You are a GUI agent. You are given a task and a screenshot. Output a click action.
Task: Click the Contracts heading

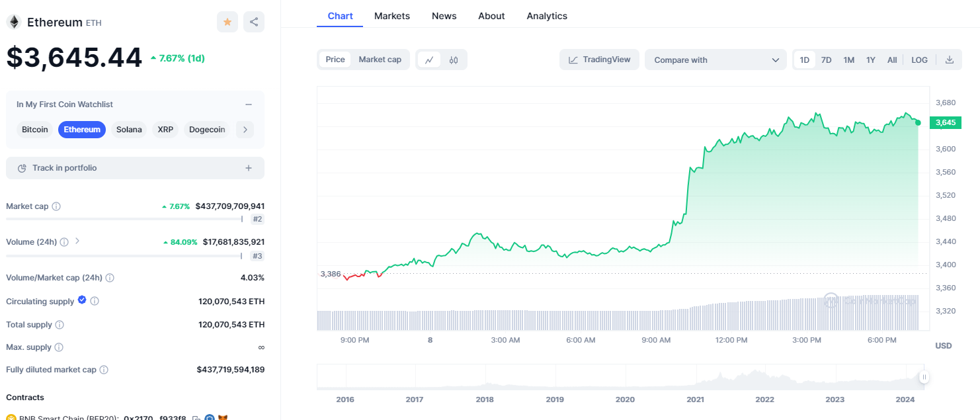coord(25,398)
